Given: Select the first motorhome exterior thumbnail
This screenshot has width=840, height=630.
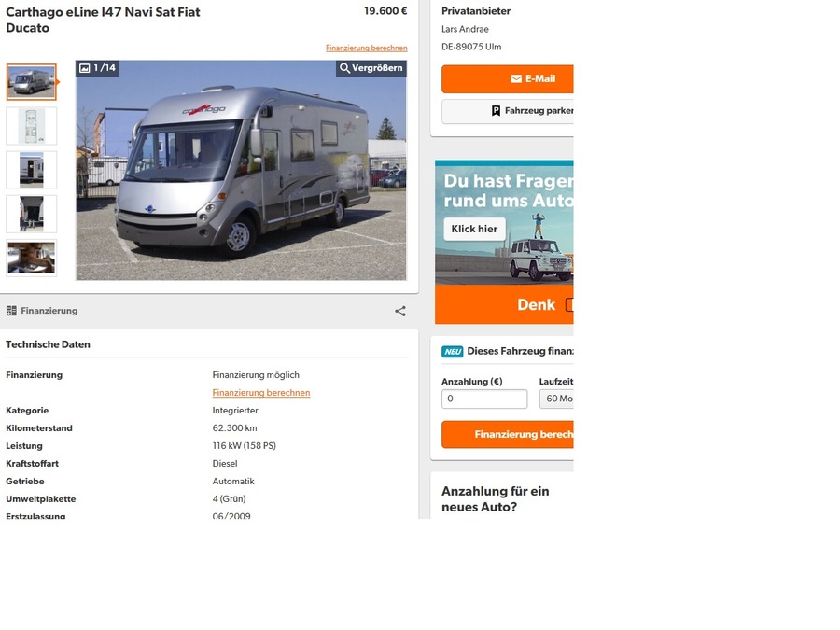Looking at the screenshot, I should pyautogui.click(x=31, y=82).
